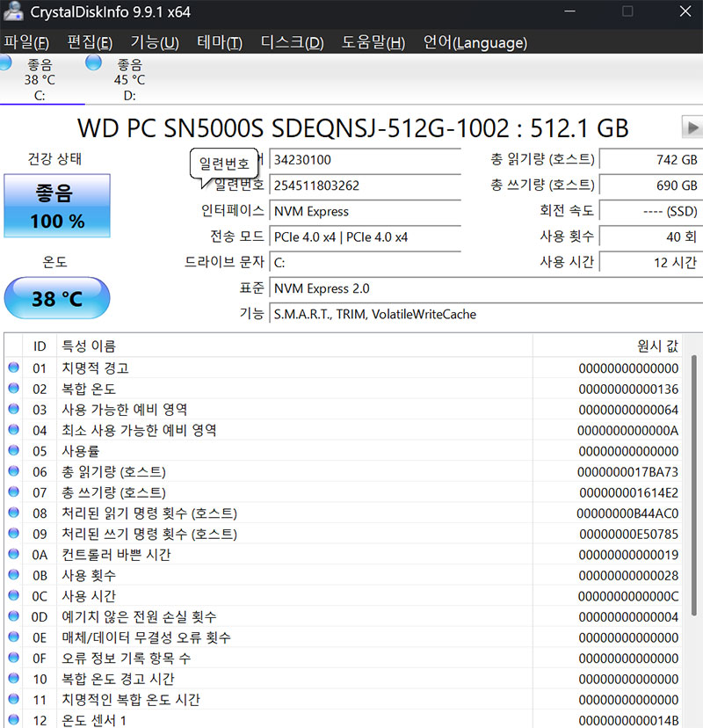Click the firmware field 34230100
Image resolution: width=703 pixels, height=728 pixels.
(366, 160)
